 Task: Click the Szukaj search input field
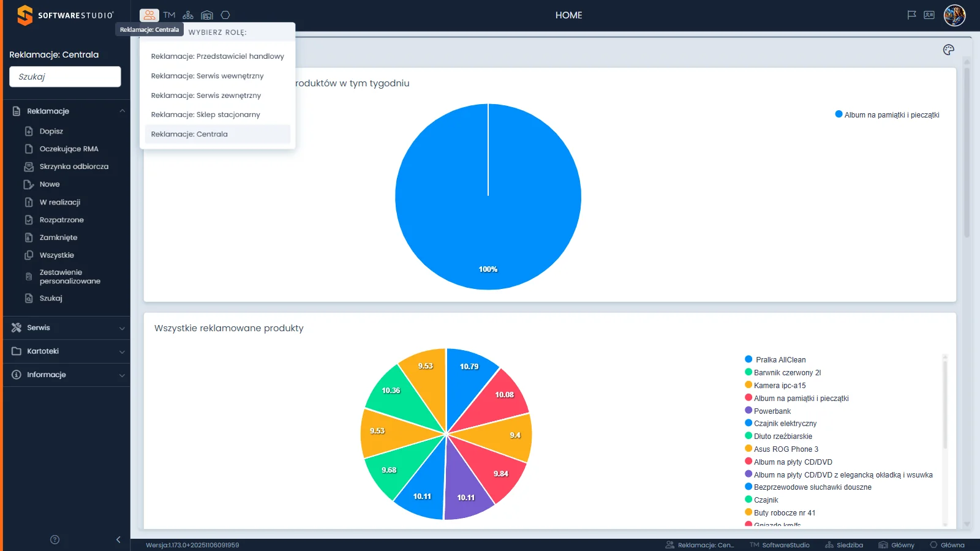pos(65,77)
